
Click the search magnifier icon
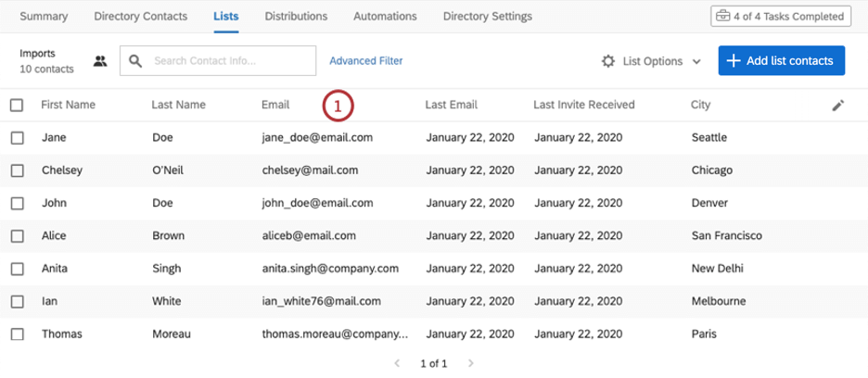tap(135, 61)
